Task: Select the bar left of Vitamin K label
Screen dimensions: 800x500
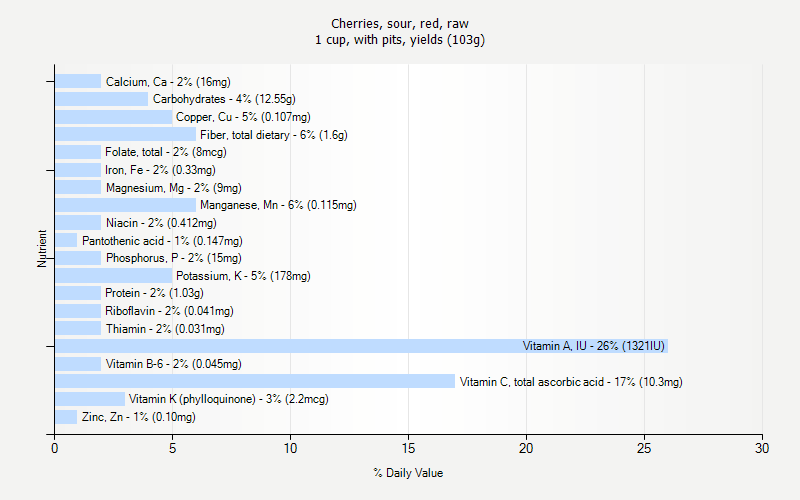Action: click(x=90, y=399)
